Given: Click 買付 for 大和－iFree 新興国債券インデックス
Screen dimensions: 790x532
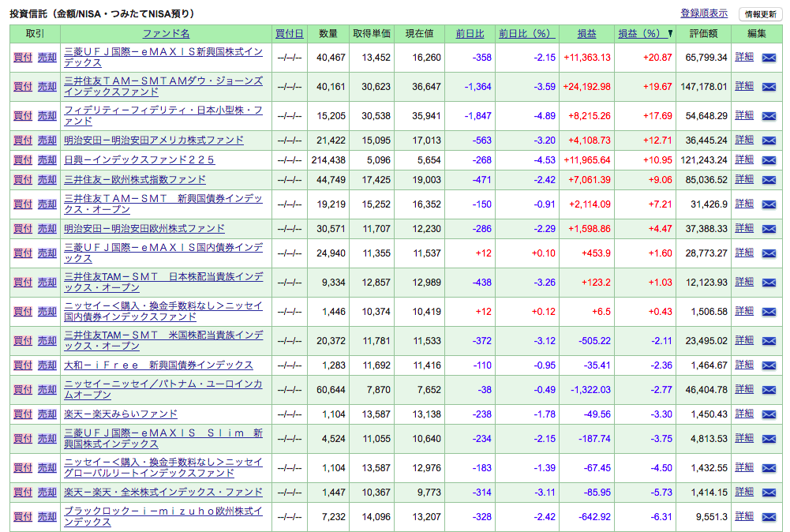Looking at the screenshot, I should (x=23, y=365).
